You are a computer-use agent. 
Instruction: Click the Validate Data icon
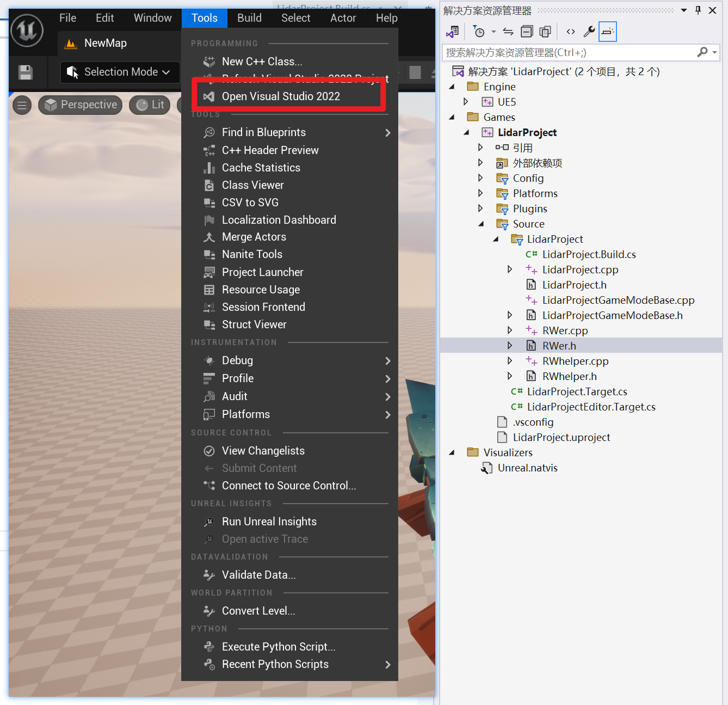209,575
